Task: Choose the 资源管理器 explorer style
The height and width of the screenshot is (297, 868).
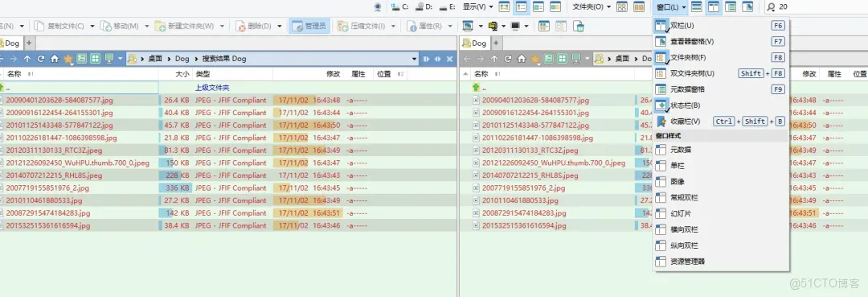Action: pyautogui.click(x=720, y=262)
